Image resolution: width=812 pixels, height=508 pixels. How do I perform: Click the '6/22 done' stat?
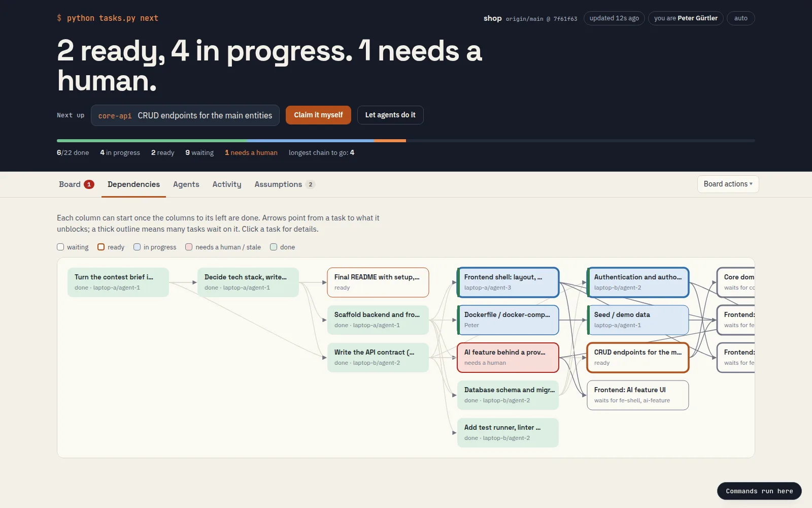point(73,152)
